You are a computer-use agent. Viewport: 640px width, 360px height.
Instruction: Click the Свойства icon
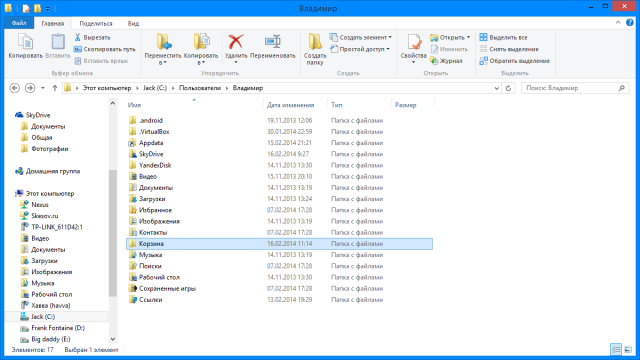[x=413, y=42]
